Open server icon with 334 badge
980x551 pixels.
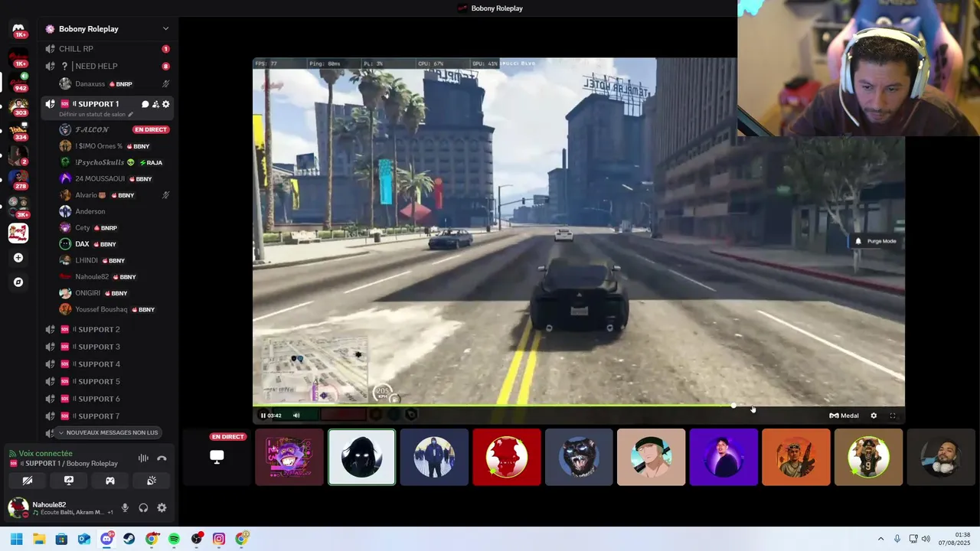(18, 130)
